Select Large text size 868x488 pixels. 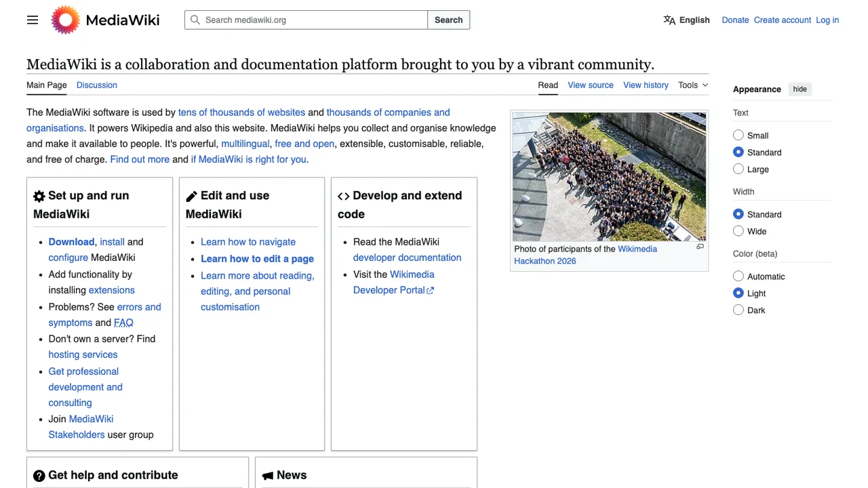tap(738, 169)
